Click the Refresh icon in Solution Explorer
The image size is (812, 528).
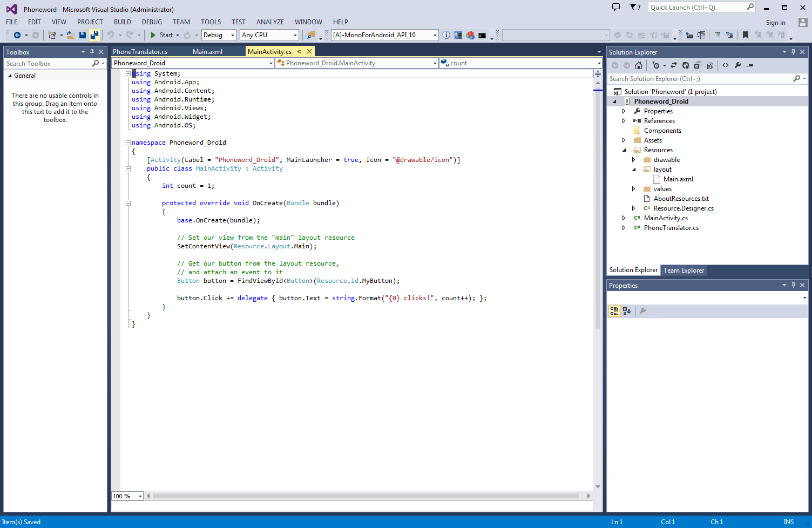686,65
